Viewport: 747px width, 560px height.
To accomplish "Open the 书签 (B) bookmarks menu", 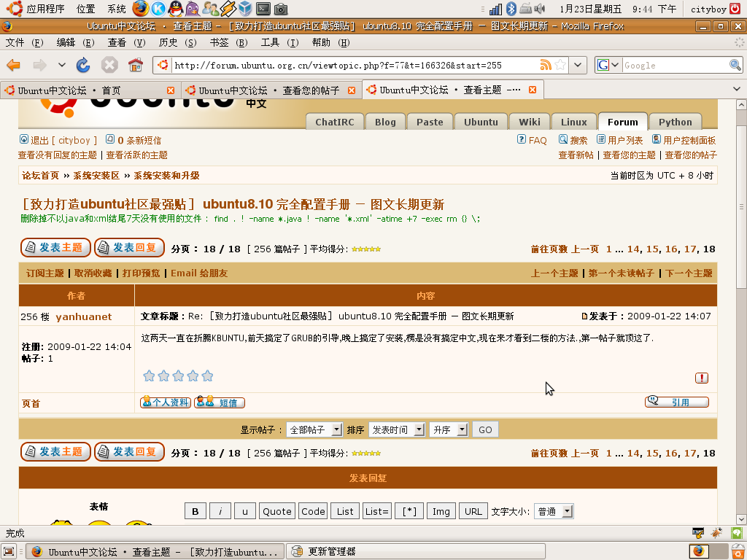I will (228, 42).
